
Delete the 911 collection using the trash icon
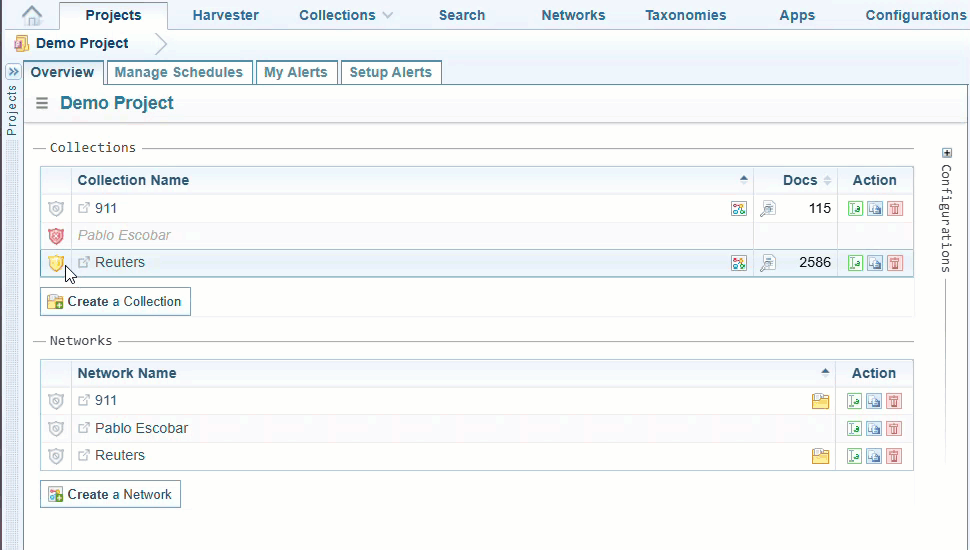895,209
